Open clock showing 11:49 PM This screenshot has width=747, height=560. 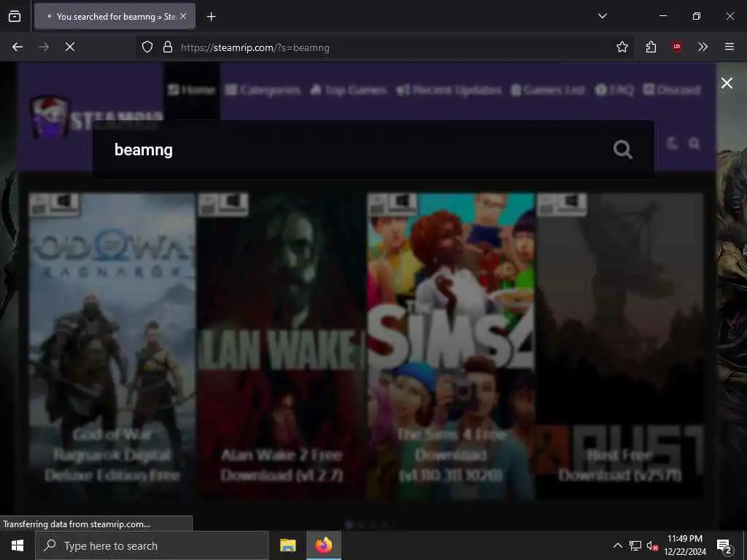[685, 545]
